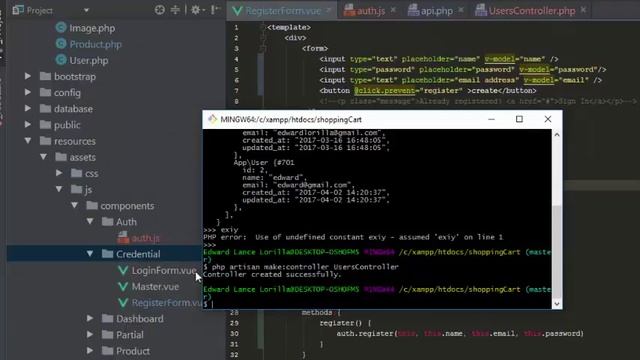Close the UsersController.php tab
Image resolution: width=640 pixels, height=360 pixels.
point(584,10)
